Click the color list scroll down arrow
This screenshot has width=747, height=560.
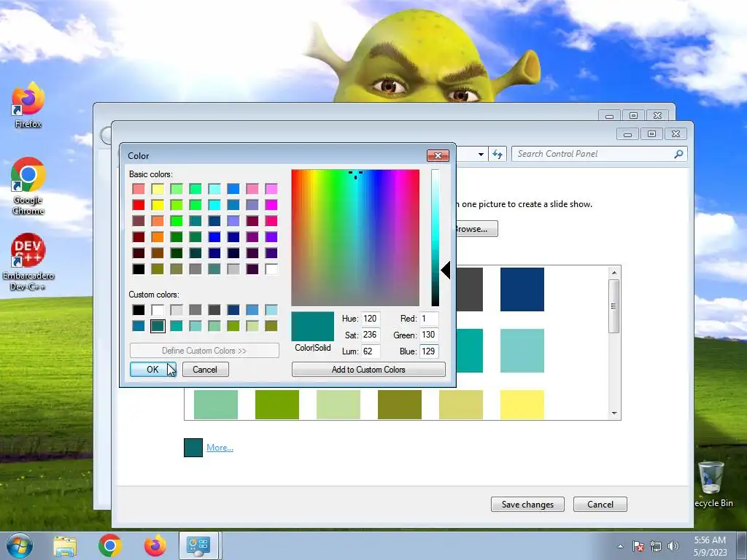coord(614,413)
